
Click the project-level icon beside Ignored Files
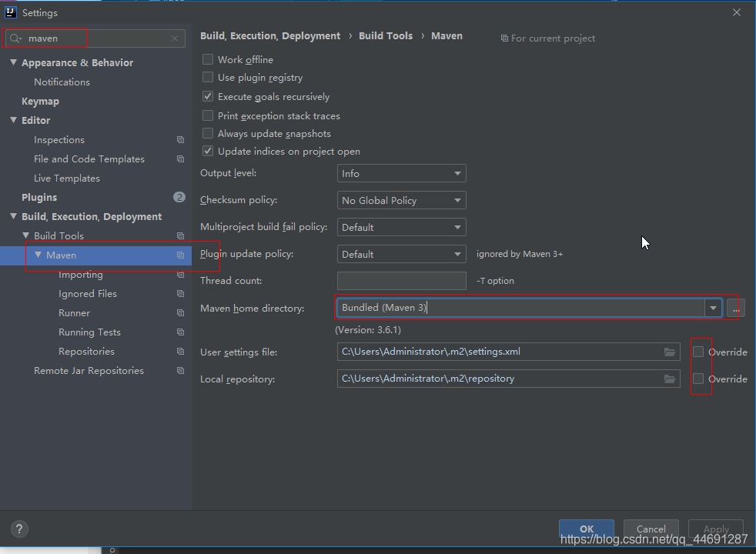180,294
